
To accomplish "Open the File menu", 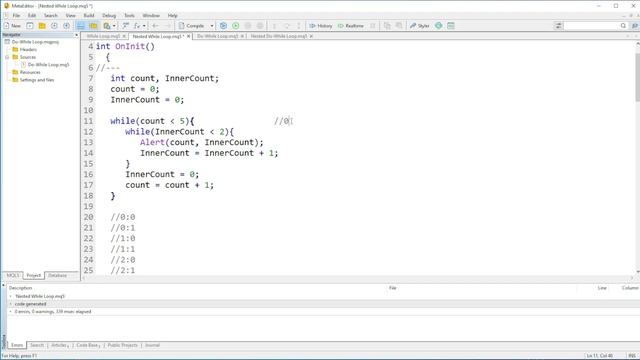I will 16,16.
